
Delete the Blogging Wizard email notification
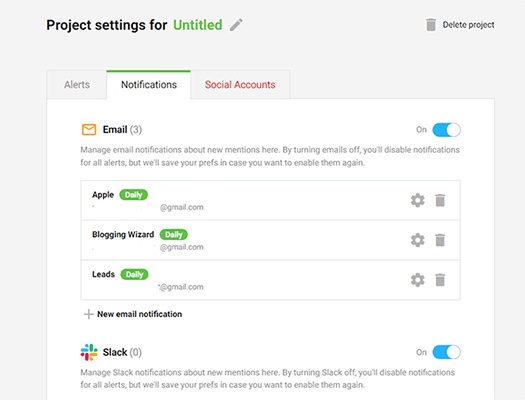click(440, 240)
